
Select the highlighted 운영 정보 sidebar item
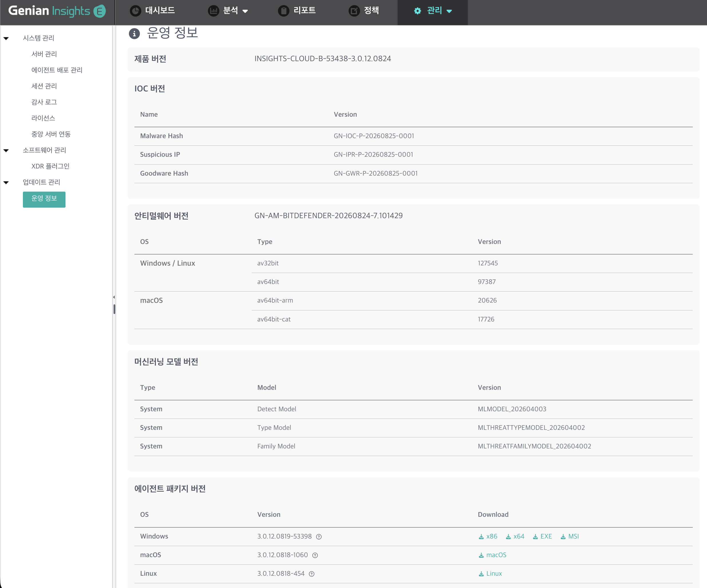click(x=44, y=199)
